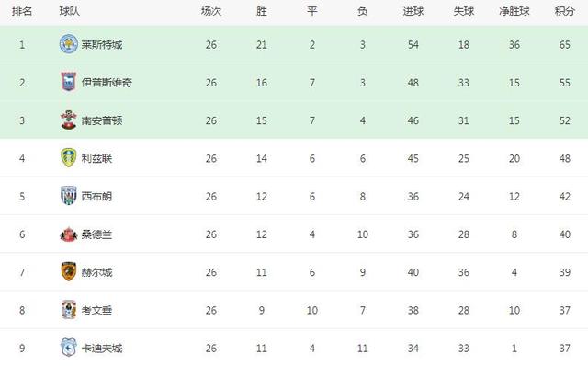This screenshot has height=366, width=588.
Task: Open the 伊普斯维奇 team link
Action: coord(107,83)
